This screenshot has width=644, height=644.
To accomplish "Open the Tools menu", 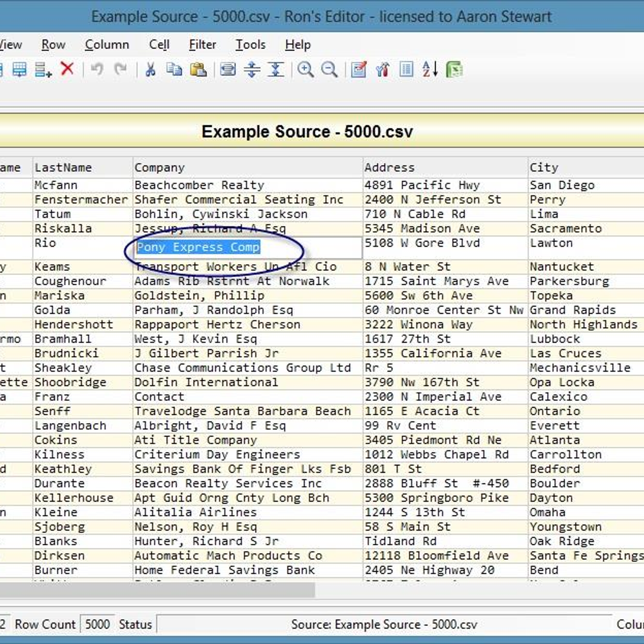I will click(x=250, y=44).
